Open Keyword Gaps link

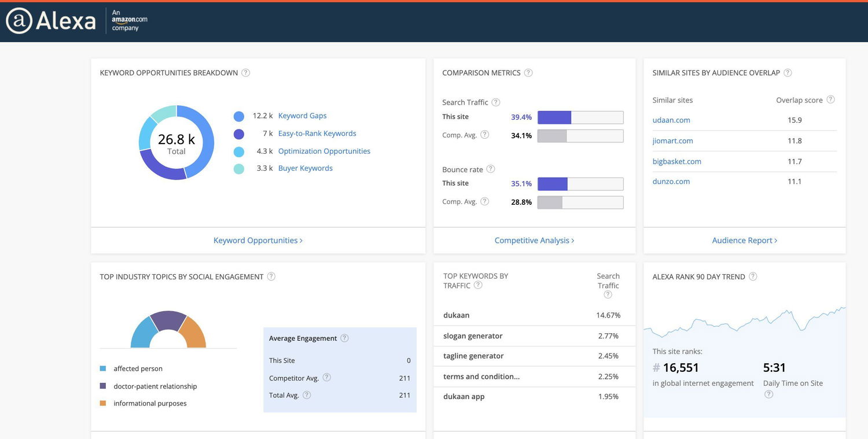pyautogui.click(x=303, y=116)
